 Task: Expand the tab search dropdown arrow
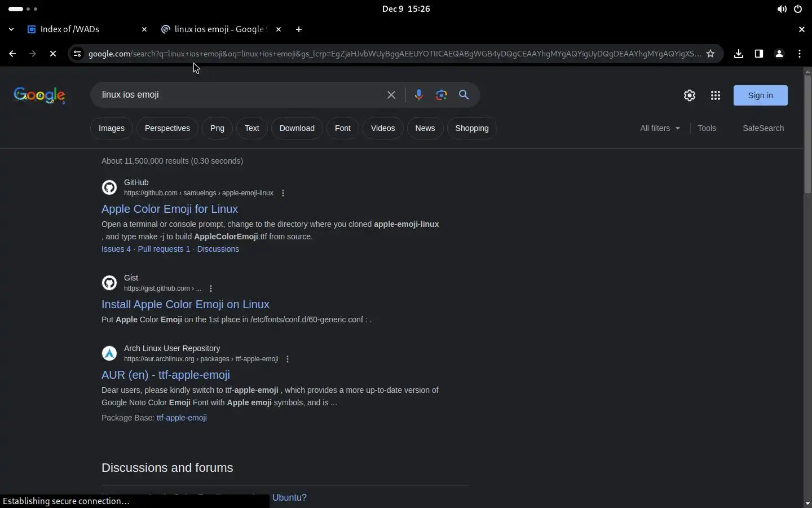(x=11, y=29)
